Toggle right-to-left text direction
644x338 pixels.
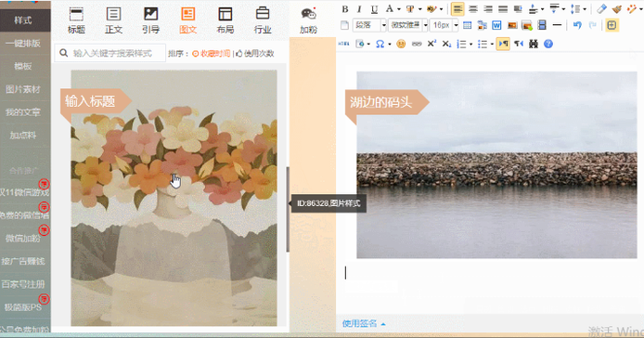point(519,44)
